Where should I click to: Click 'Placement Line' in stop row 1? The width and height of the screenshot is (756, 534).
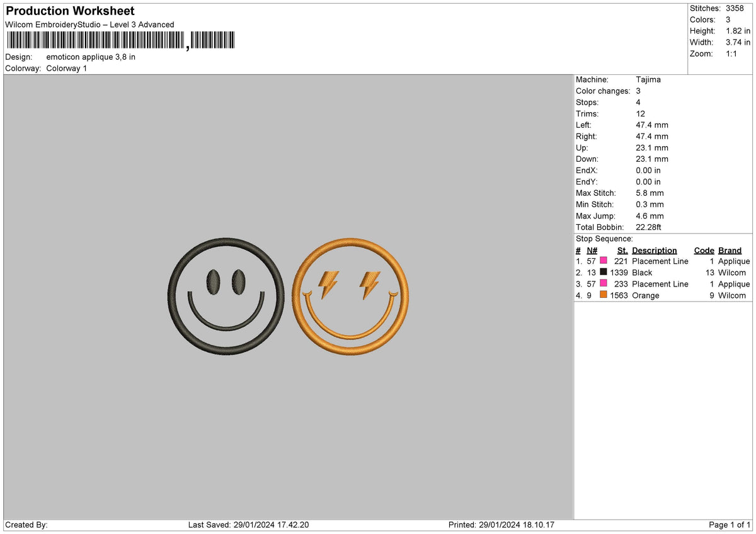click(x=660, y=261)
